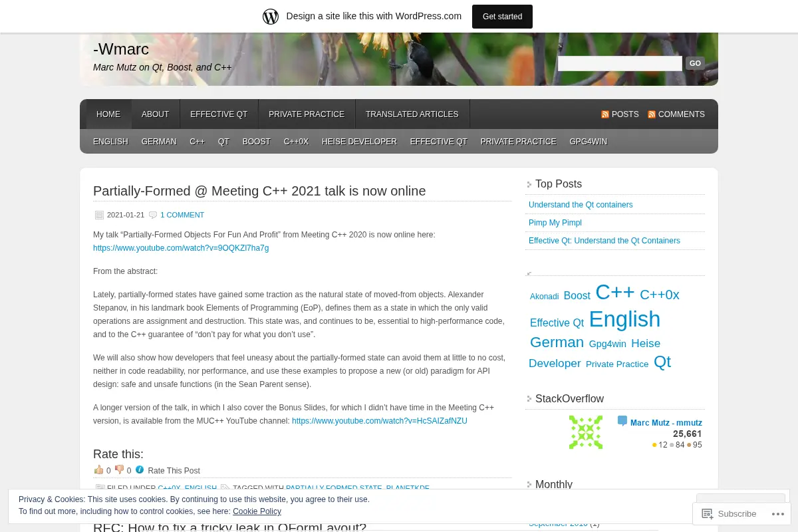
Task: Open the Posts RSS feed icon
Action: (605, 114)
